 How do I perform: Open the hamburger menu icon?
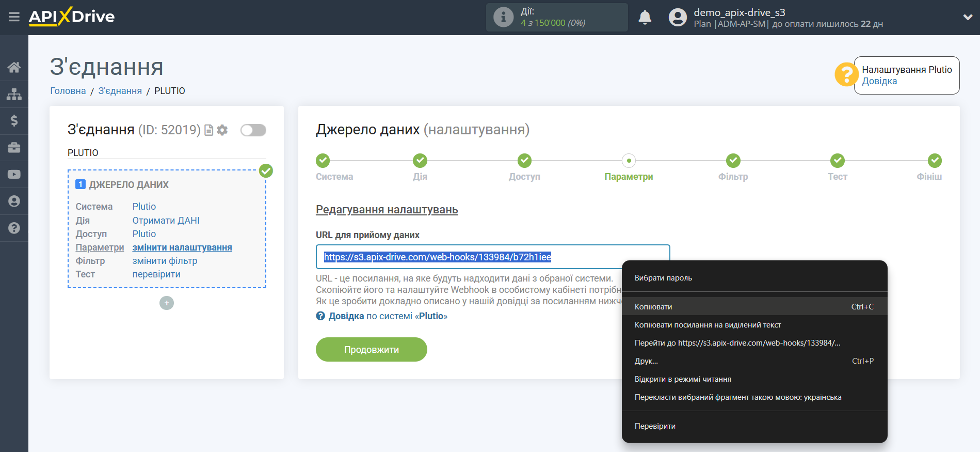[14, 17]
